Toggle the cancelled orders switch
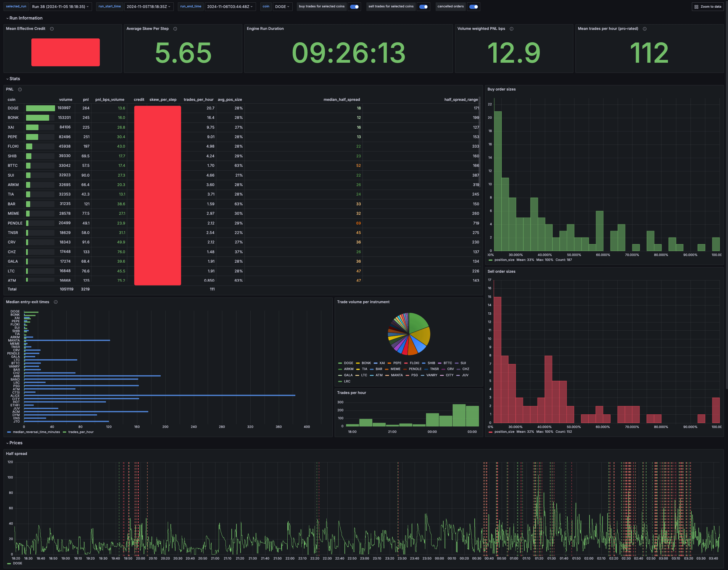 tap(473, 7)
